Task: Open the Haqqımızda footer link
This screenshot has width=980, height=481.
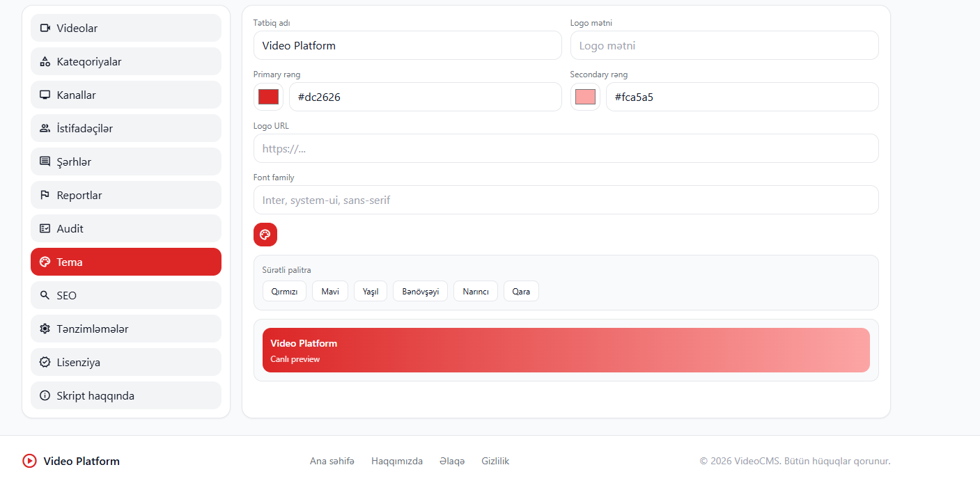Action: pos(397,461)
